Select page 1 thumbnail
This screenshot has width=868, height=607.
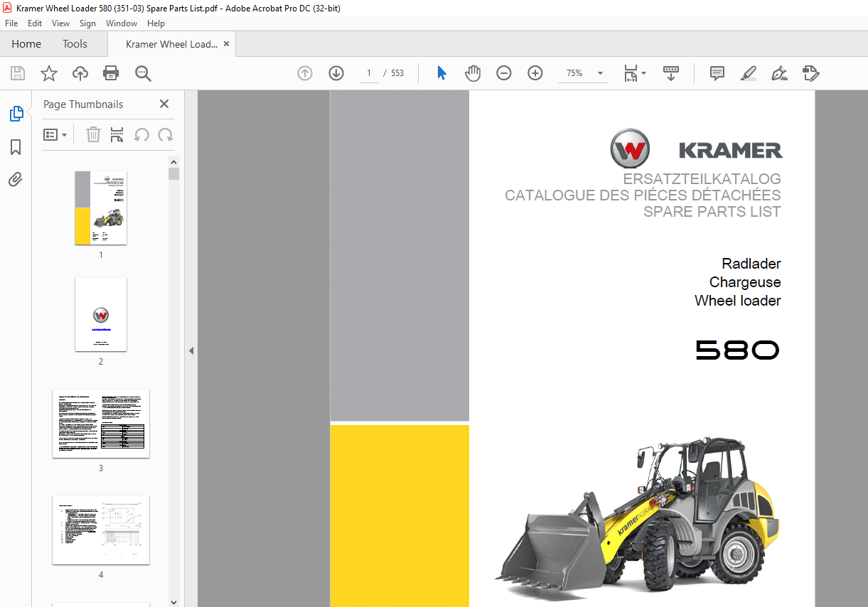point(101,208)
